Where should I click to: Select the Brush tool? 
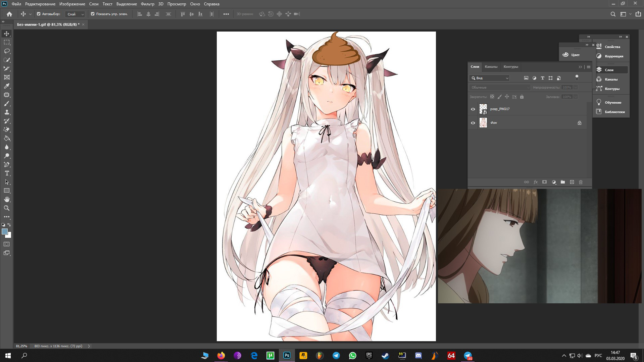7,103
